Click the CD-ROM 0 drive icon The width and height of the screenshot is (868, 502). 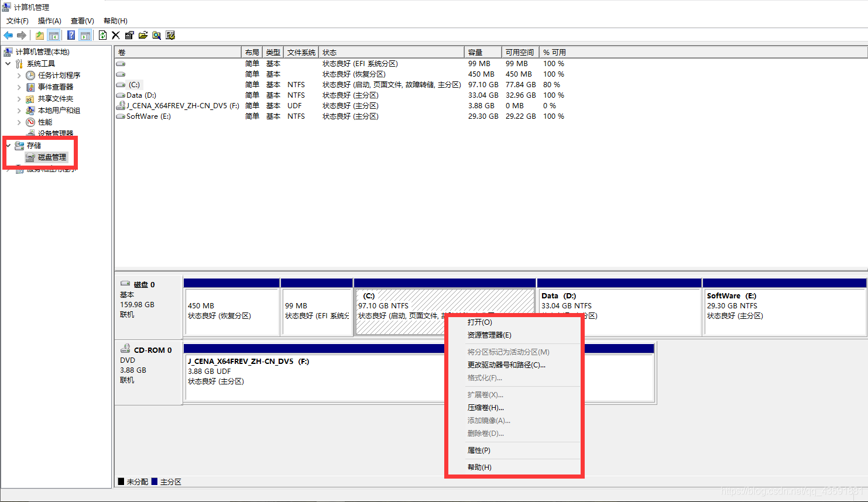coord(125,349)
